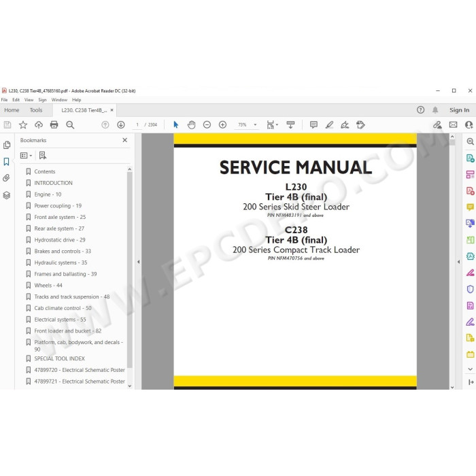Click the Save file icon
Viewport: 476px width, 476px height.
point(7,124)
